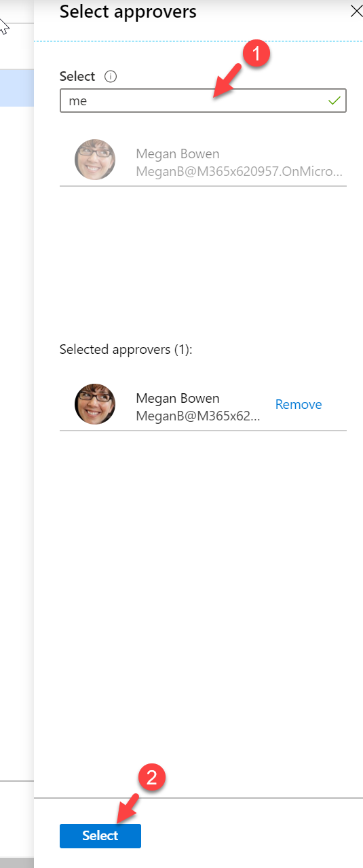Click the red annotation badge numbered 1

tap(258, 53)
